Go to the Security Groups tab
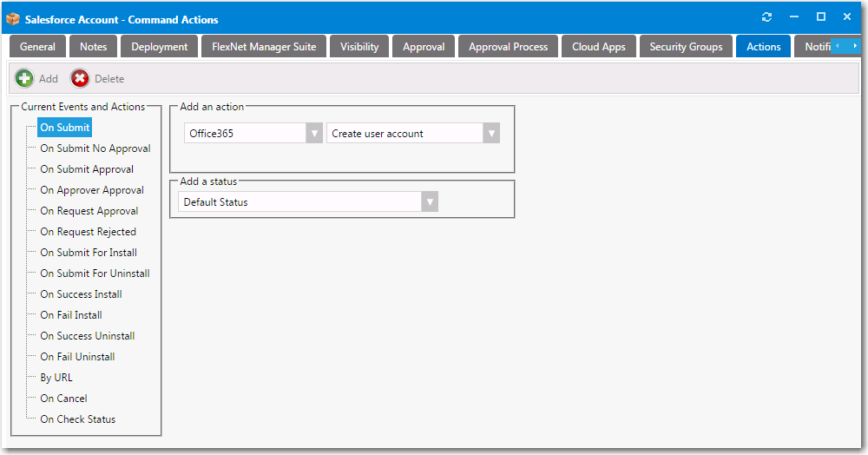This screenshot has height=455, width=868. pos(686,47)
